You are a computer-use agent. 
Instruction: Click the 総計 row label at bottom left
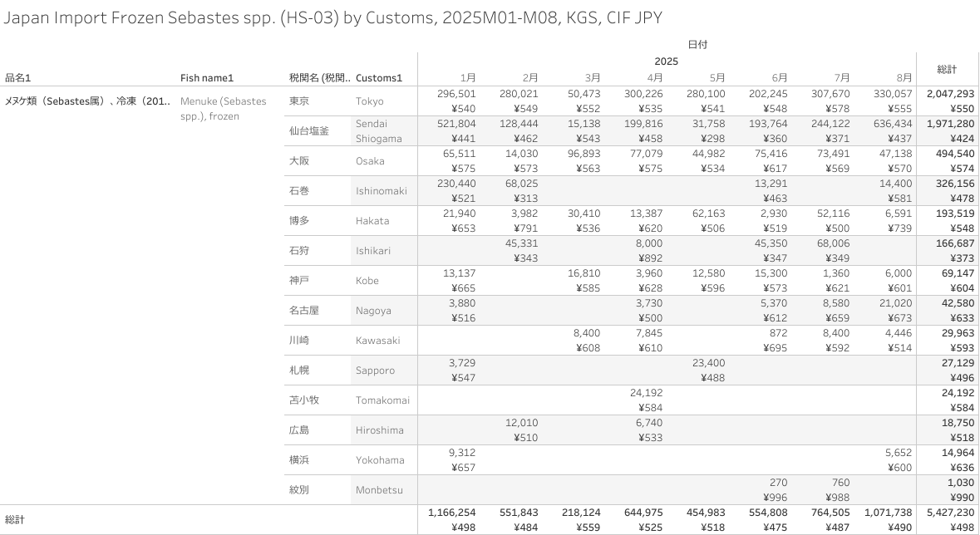15,519
